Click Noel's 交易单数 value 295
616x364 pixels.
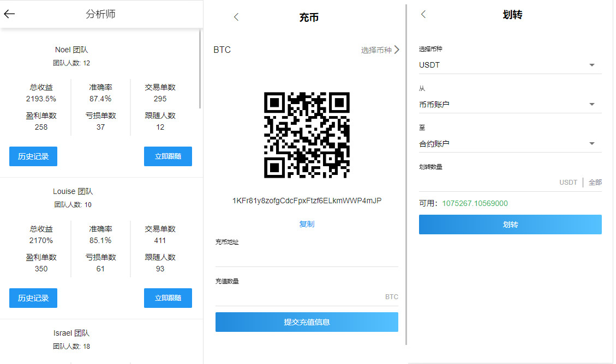[x=160, y=99]
